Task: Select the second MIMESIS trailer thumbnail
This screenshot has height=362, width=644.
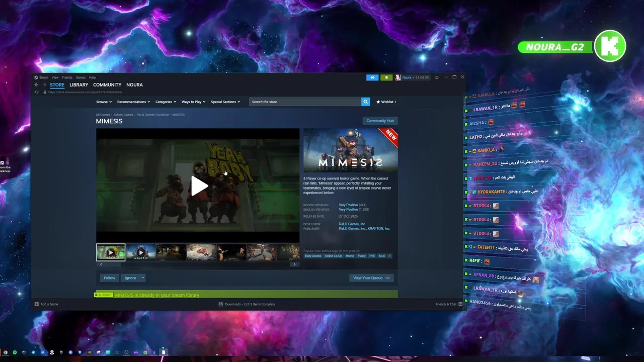Action: pos(141,252)
